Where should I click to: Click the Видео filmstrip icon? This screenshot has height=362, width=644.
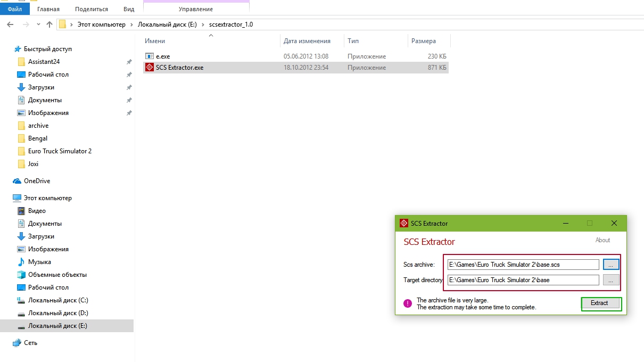point(21,211)
